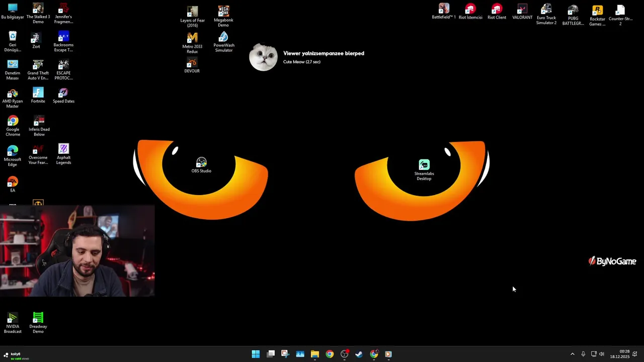Screen dimensions: 644x362
Task: Select VALORANT desktop shortcut
Action: (522, 12)
